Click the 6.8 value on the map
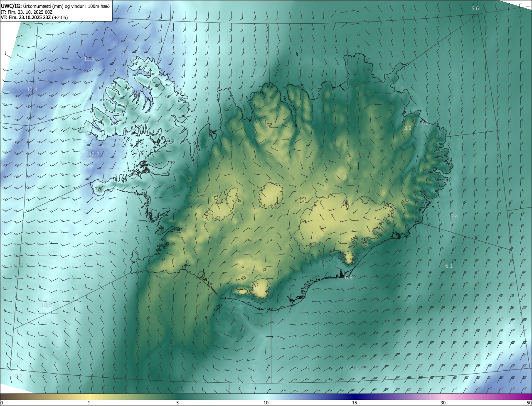The height and width of the screenshot is (406, 532). [x=349, y=278]
